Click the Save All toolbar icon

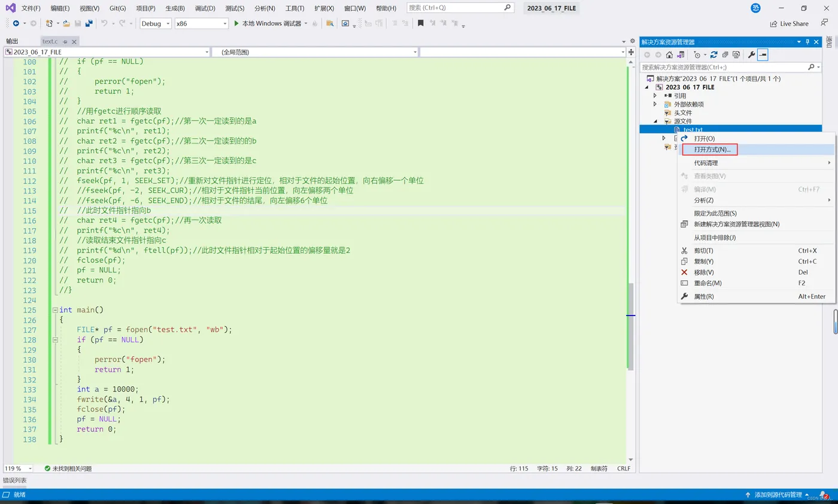pos(89,23)
